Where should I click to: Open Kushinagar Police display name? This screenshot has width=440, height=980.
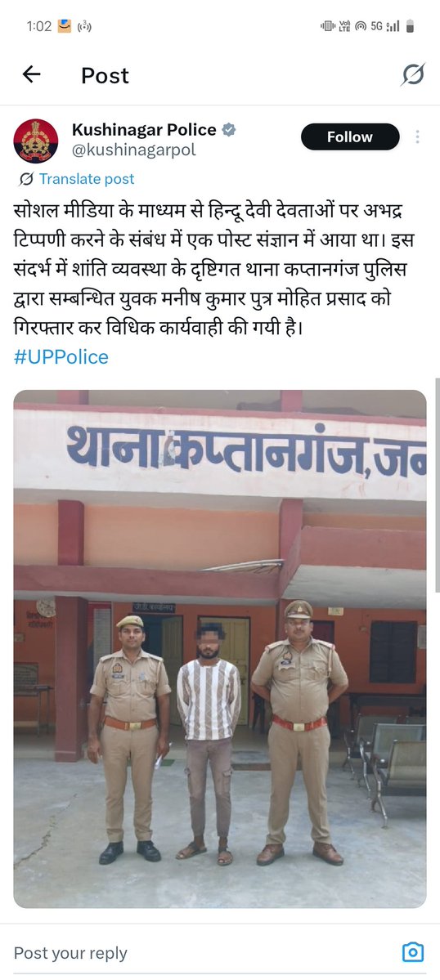[144, 130]
